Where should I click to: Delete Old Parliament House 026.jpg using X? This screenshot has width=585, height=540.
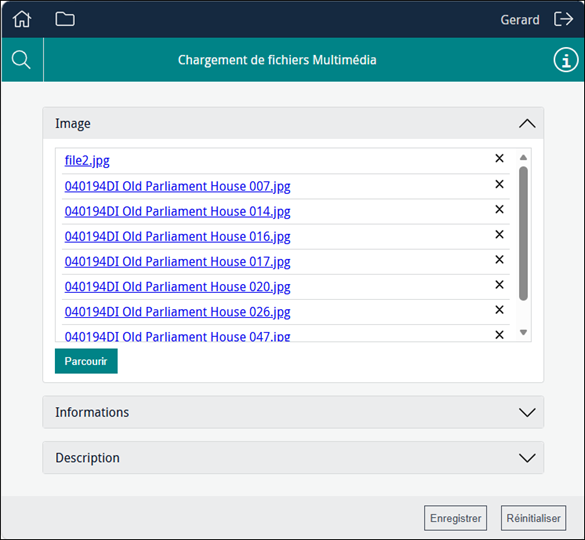[499, 310]
